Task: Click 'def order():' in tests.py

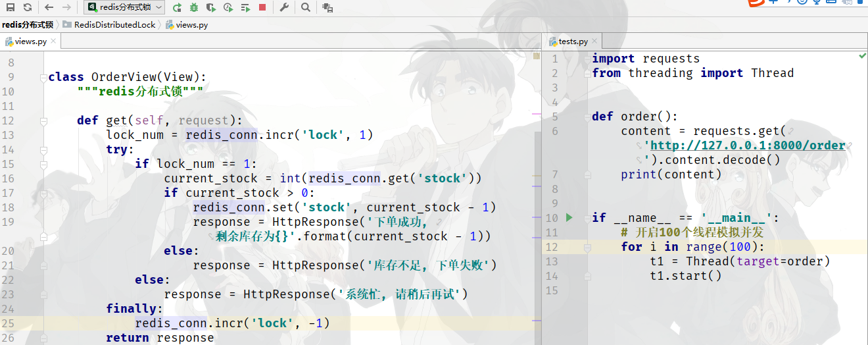Action: tap(635, 117)
